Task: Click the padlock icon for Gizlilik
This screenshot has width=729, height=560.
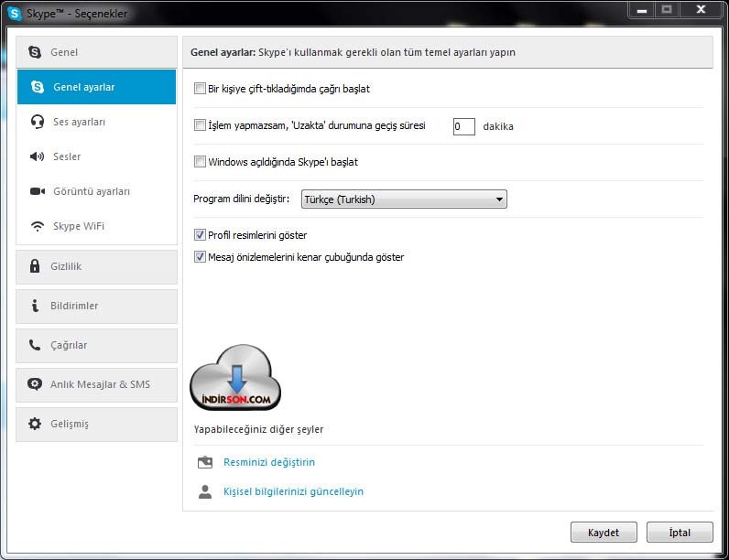Action: pyautogui.click(x=35, y=266)
